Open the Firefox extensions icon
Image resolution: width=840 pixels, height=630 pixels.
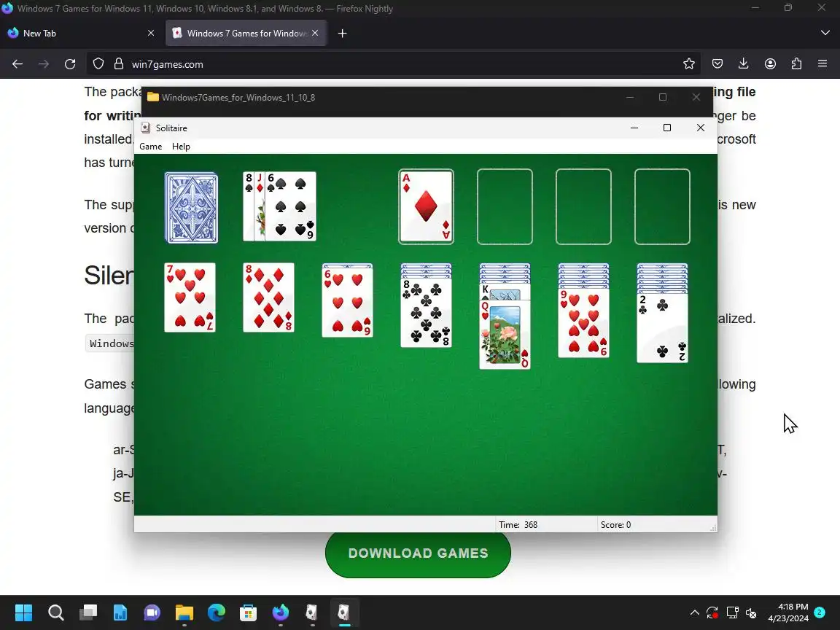(796, 64)
